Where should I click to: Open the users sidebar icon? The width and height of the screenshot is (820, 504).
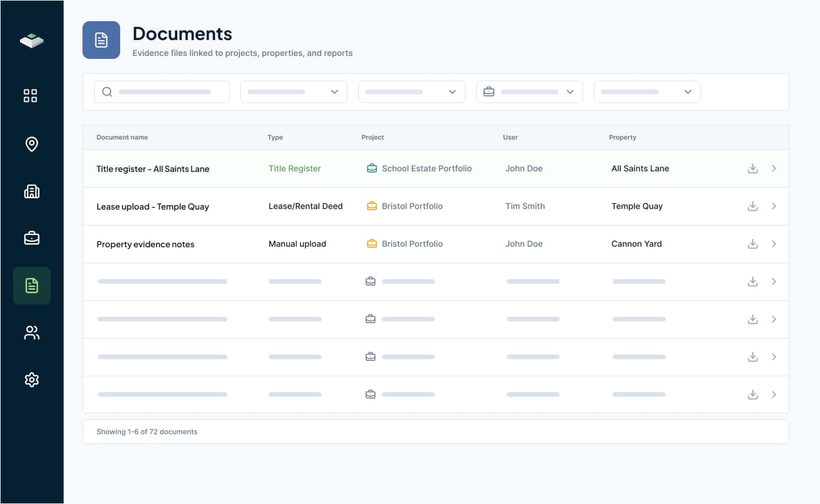pos(32,333)
